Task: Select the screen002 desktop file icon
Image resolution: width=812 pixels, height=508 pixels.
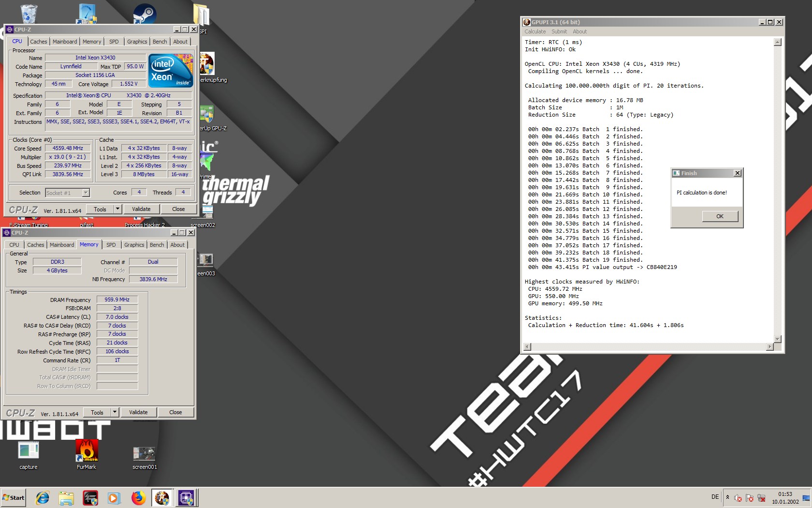Action: (208, 212)
